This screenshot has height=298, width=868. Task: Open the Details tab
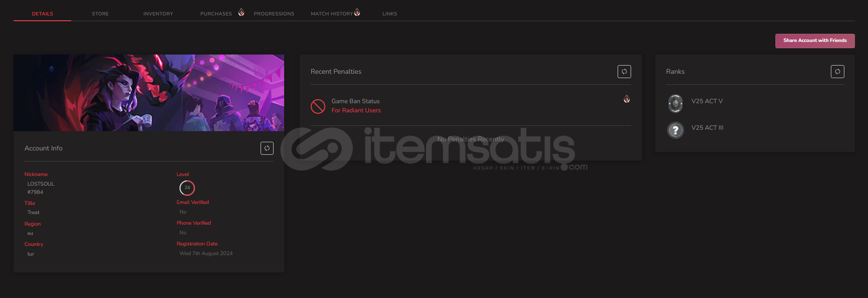[x=42, y=14]
